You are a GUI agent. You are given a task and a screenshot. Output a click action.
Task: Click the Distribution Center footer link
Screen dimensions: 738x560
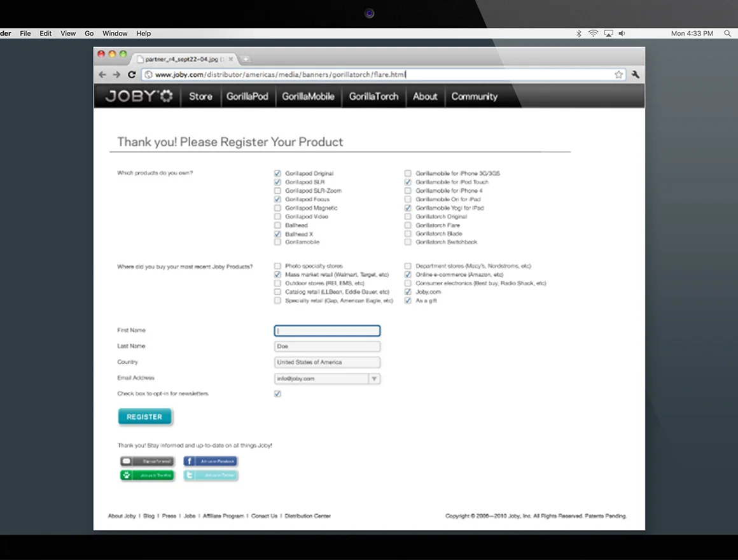pyautogui.click(x=308, y=515)
